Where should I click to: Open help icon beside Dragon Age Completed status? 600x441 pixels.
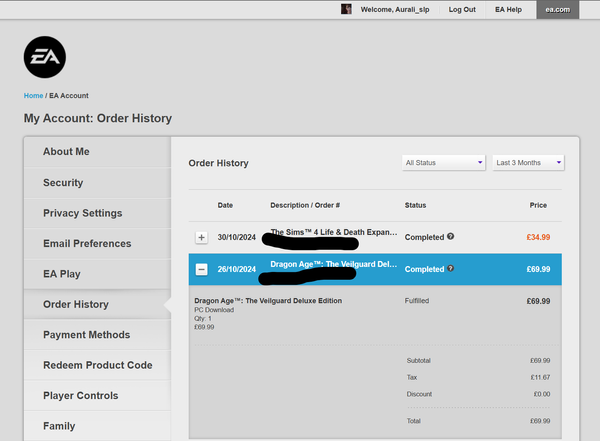(x=450, y=268)
